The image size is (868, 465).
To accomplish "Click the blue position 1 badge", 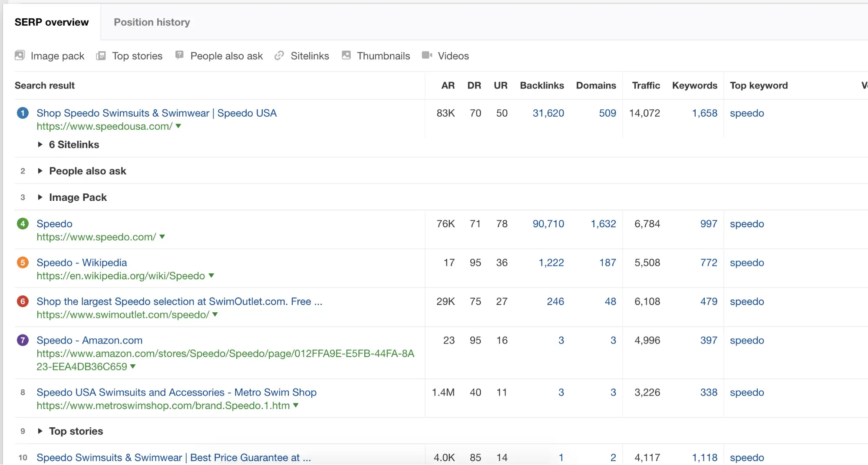I will (23, 113).
